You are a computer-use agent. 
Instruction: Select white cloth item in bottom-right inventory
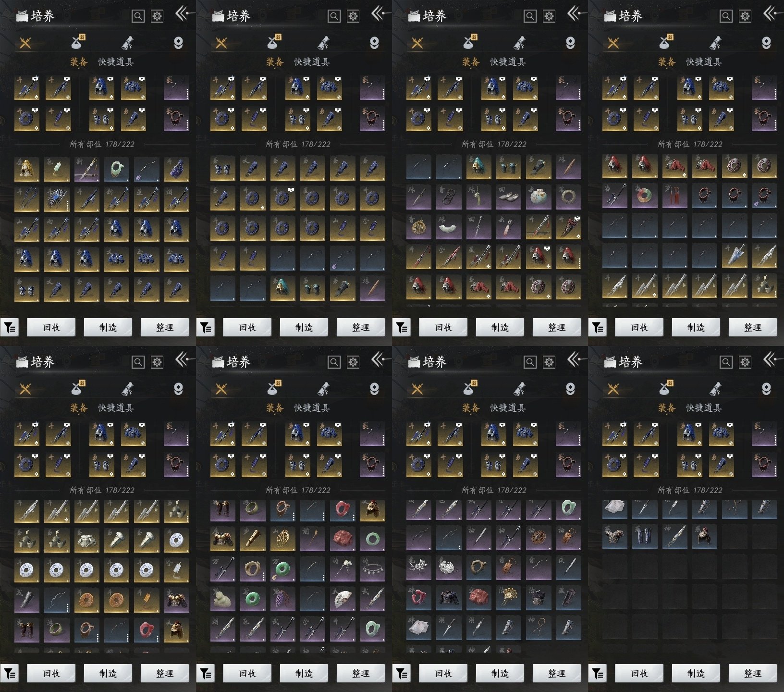(x=615, y=508)
